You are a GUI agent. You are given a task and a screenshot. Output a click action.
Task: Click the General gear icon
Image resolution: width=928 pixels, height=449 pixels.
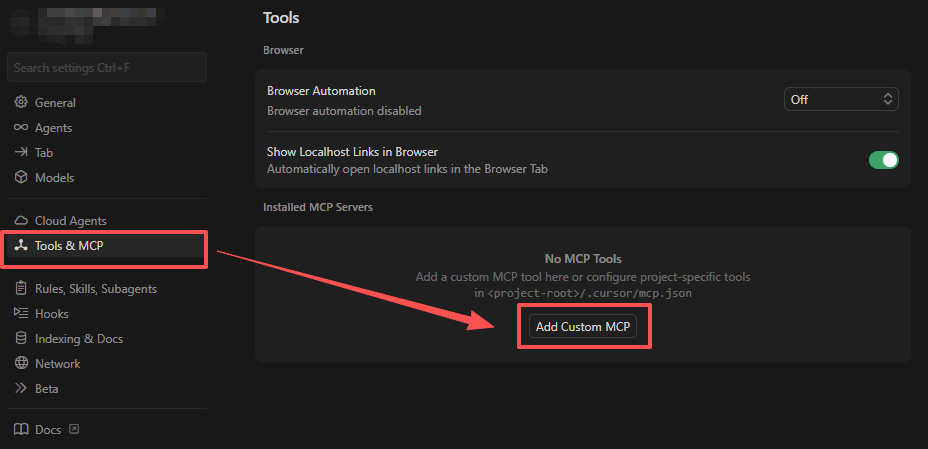click(x=21, y=102)
